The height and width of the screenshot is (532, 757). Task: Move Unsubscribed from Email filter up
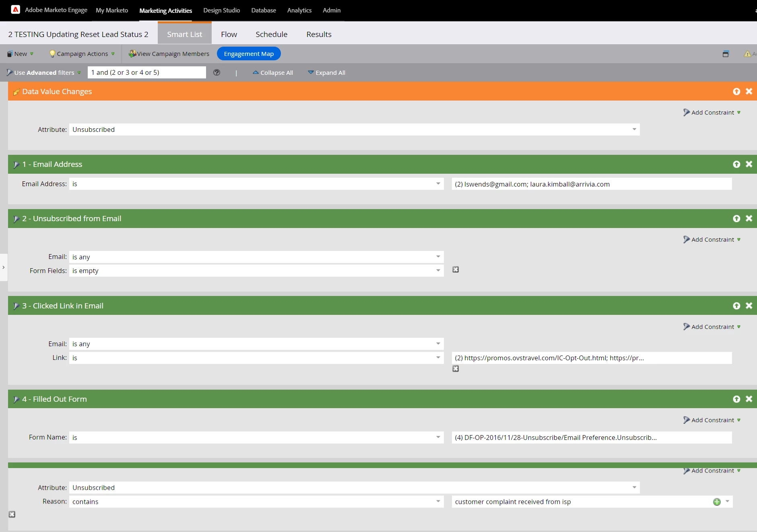tap(736, 218)
